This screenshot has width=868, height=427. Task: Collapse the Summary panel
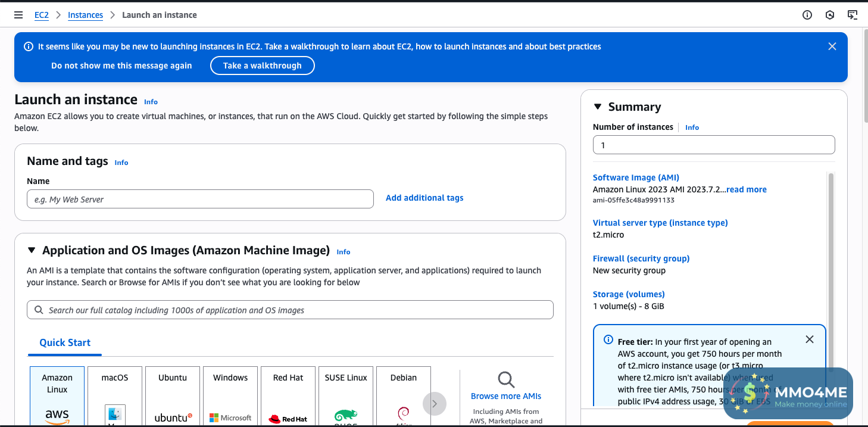coord(598,107)
